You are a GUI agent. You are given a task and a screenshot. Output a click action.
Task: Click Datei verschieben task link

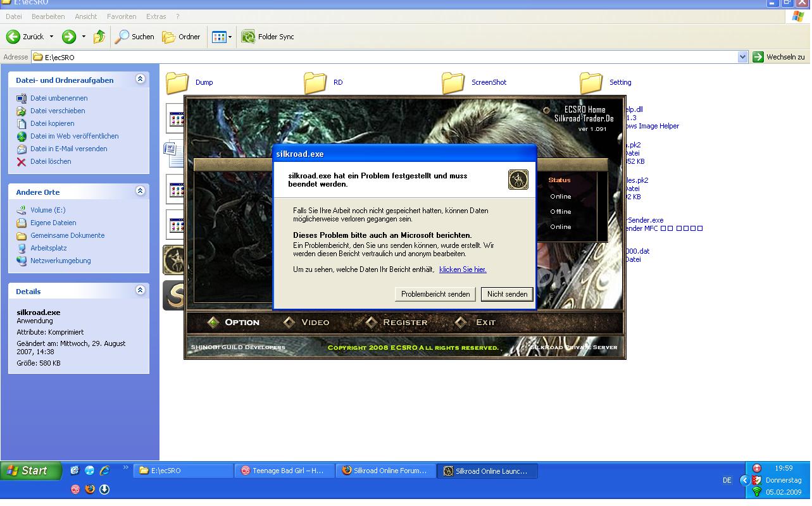point(58,111)
